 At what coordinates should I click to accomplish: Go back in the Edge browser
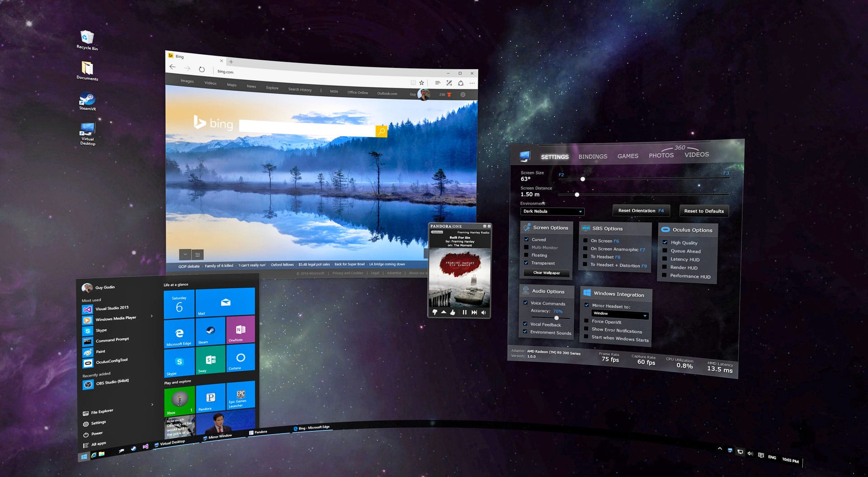[173, 67]
